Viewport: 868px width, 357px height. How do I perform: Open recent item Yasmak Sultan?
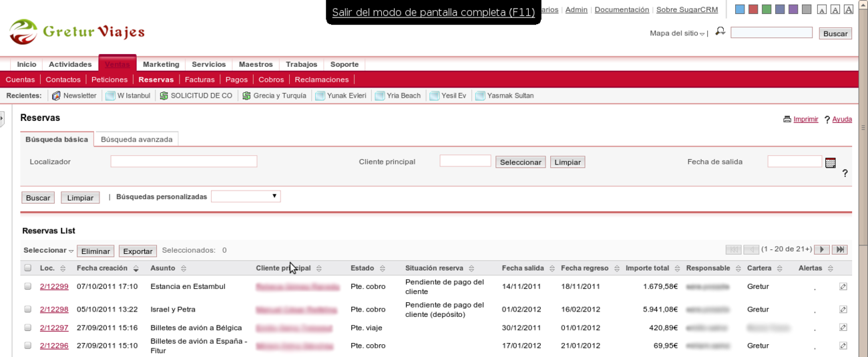505,96
